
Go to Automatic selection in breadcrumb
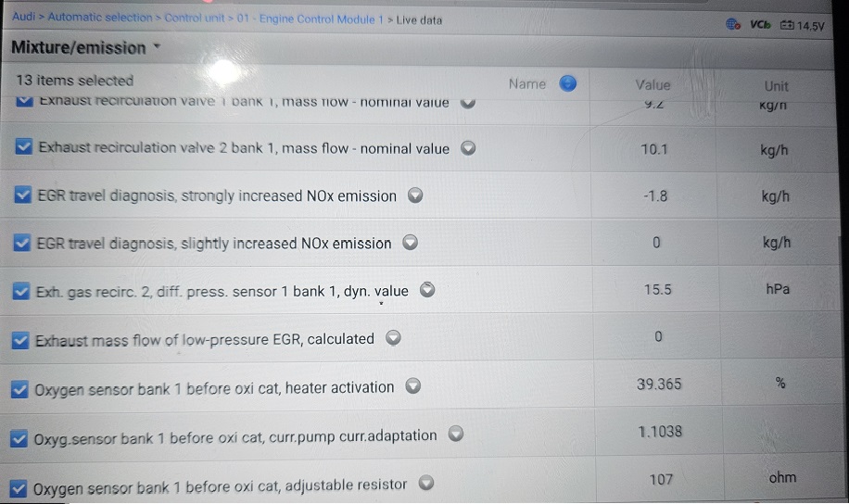pos(99,18)
